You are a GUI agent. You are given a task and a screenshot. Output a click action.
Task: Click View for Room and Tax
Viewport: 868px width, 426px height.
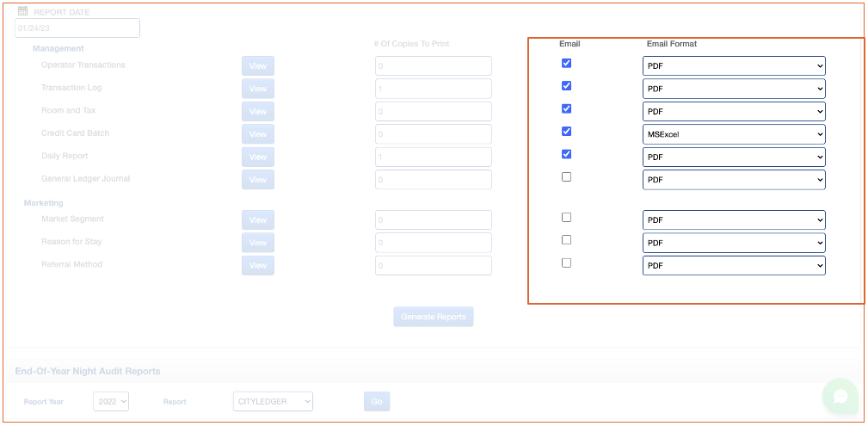click(257, 111)
